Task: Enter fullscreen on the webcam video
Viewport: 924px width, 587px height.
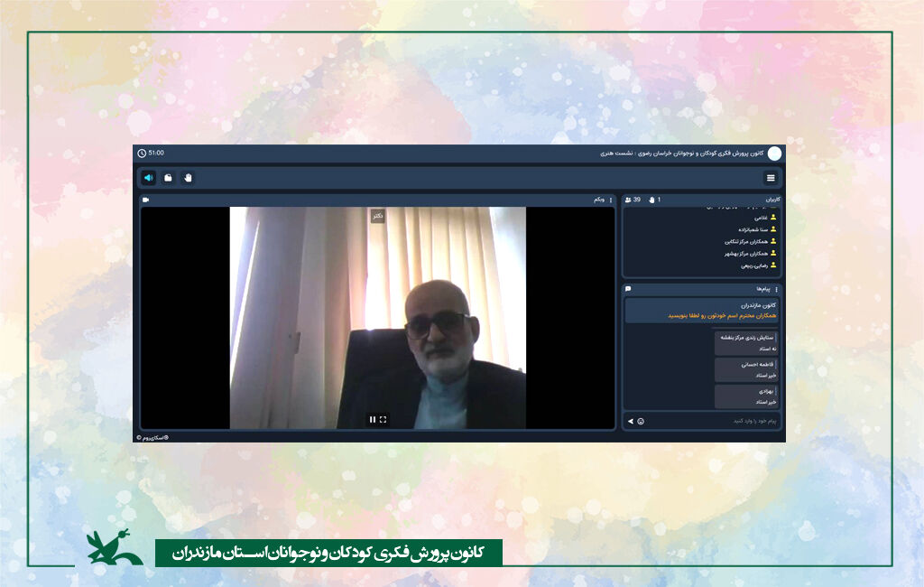Action: click(x=383, y=419)
